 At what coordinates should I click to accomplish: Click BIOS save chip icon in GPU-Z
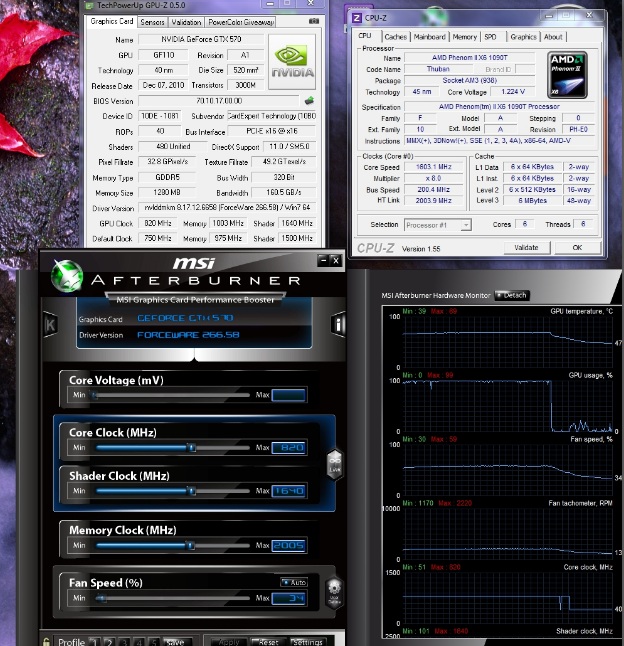[309, 101]
